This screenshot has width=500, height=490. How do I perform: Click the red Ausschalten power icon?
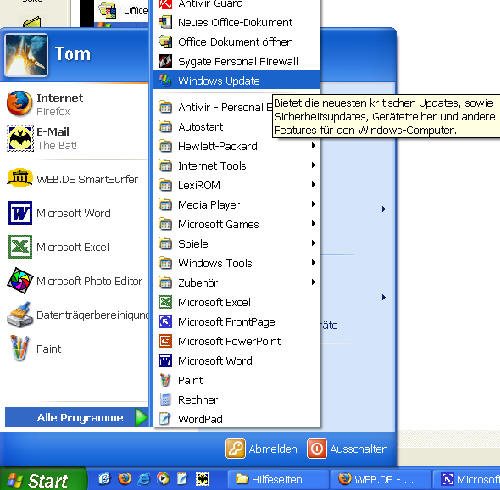[317, 448]
